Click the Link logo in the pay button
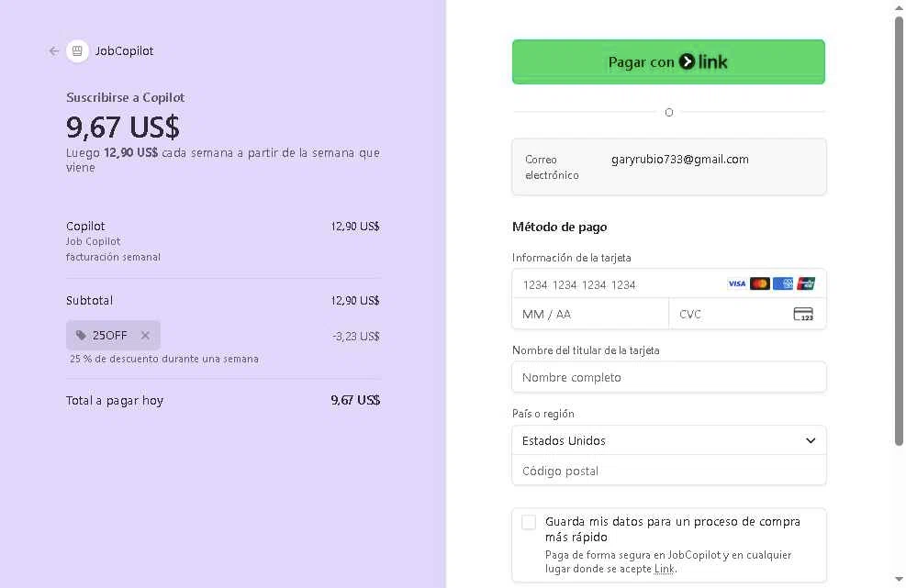Image resolution: width=906 pixels, height=588 pixels. (x=703, y=61)
